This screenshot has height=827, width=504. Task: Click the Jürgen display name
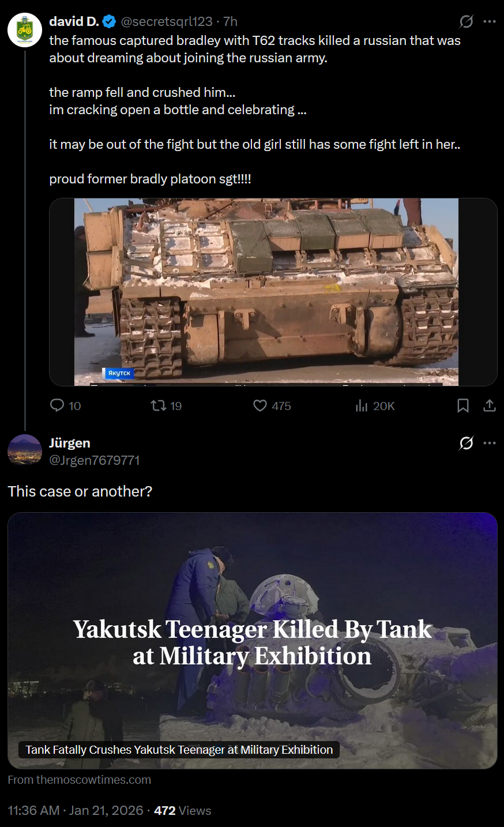click(x=70, y=443)
